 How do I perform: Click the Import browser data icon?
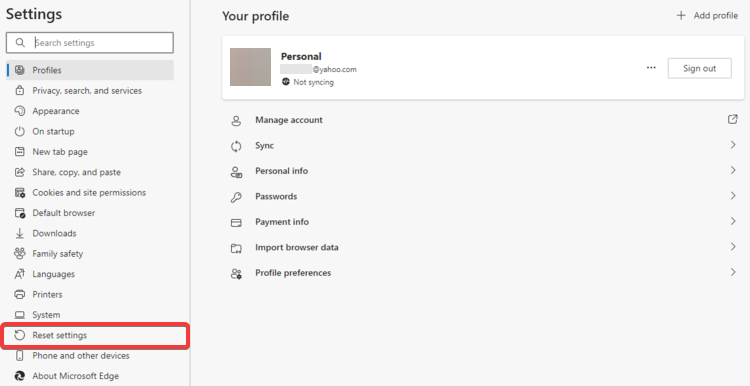(x=236, y=248)
